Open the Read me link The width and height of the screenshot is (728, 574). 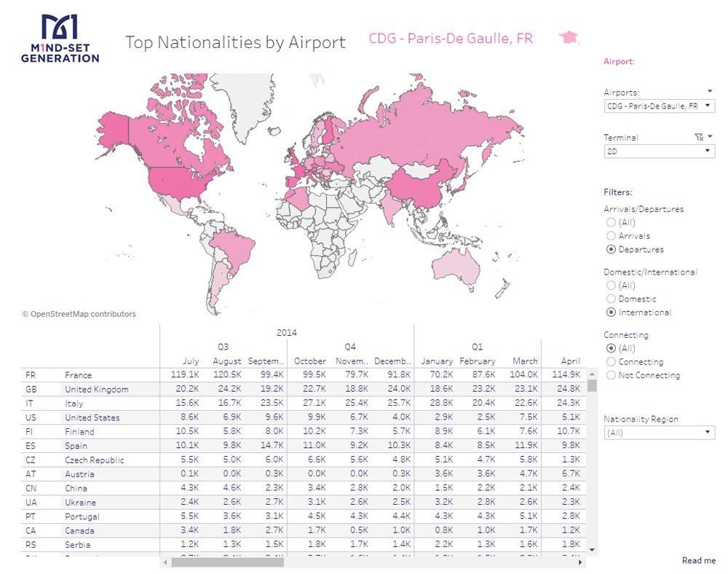click(x=698, y=560)
